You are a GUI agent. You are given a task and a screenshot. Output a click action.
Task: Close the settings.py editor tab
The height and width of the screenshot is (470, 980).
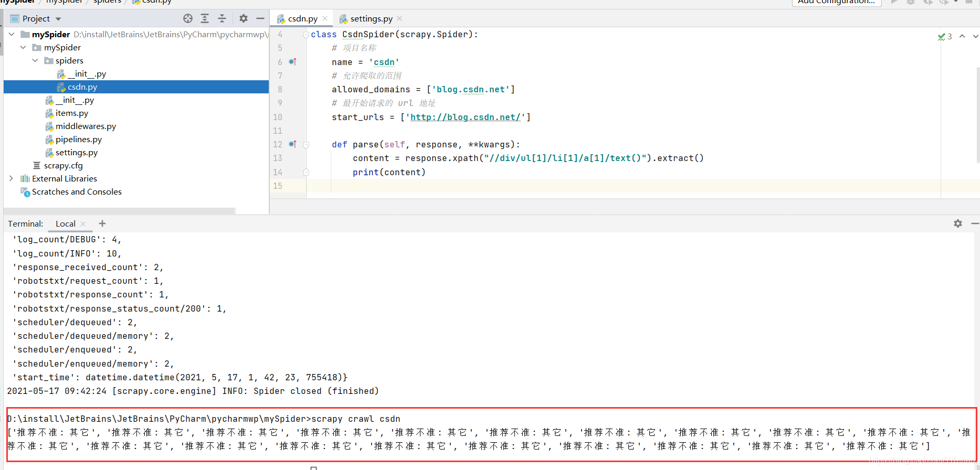click(399, 18)
